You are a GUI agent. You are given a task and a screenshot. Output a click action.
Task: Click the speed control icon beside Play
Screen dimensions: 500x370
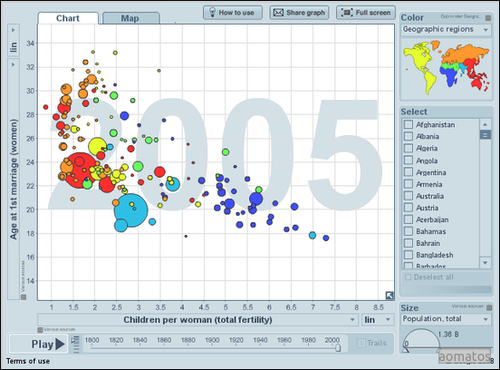click(76, 344)
